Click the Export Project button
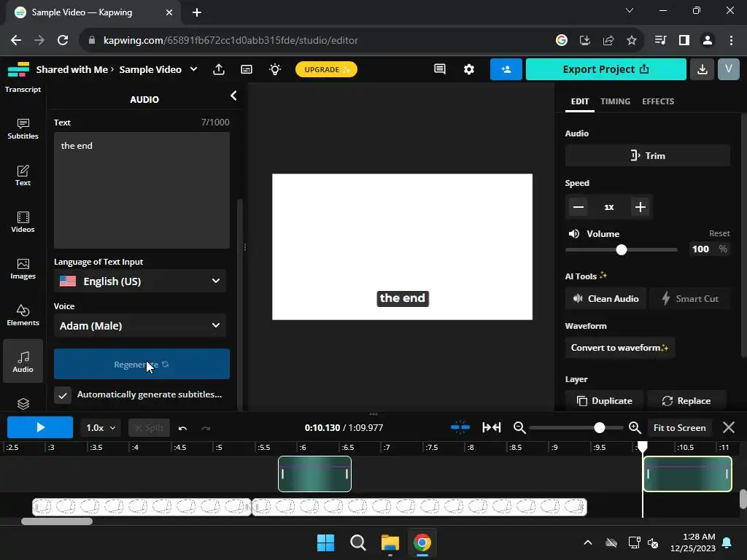Screen dimensions: 747x560 tap(606, 69)
